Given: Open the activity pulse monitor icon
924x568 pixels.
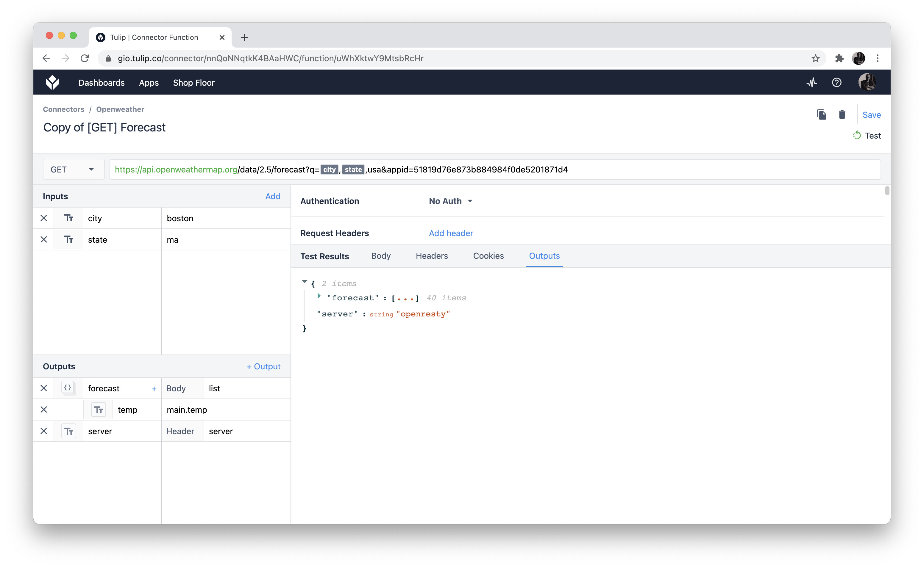Looking at the screenshot, I should [x=811, y=83].
